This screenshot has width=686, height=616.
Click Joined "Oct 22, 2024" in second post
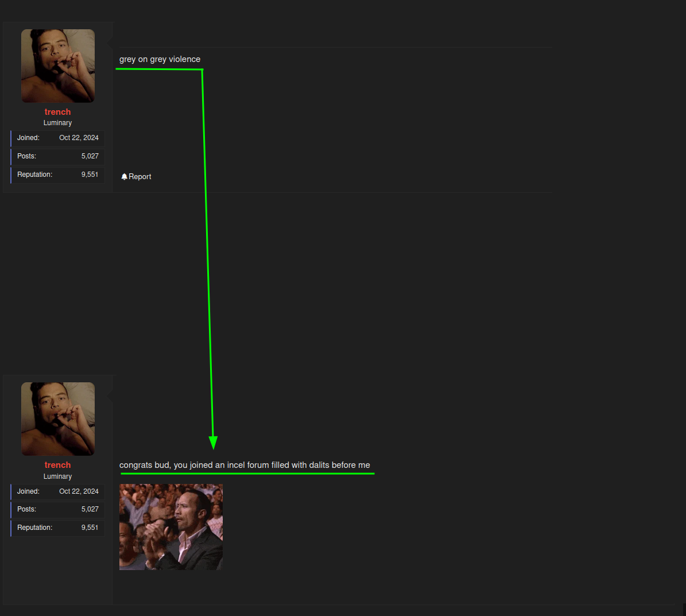tap(79, 491)
